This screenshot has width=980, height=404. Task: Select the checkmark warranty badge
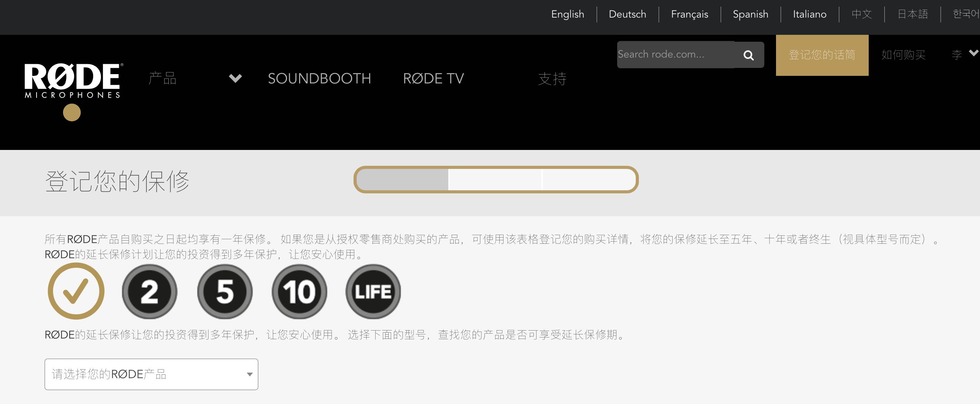(x=76, y=291)
